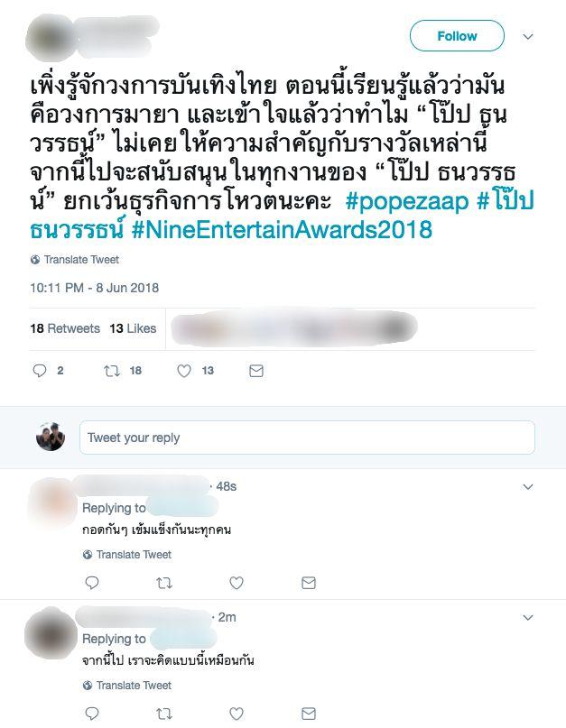The width and height of the screenshot is (566, 728).
Task: View the 13 Likes list
Action: click(133, 328)
